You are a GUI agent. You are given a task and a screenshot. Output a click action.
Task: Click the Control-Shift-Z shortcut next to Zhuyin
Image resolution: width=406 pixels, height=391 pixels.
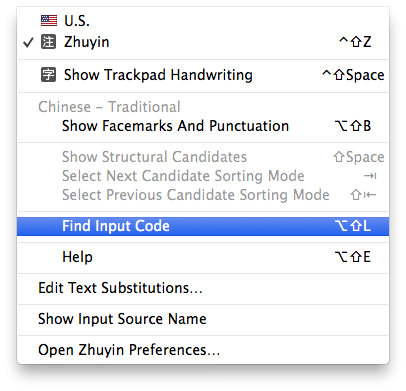tap(355, 42)
